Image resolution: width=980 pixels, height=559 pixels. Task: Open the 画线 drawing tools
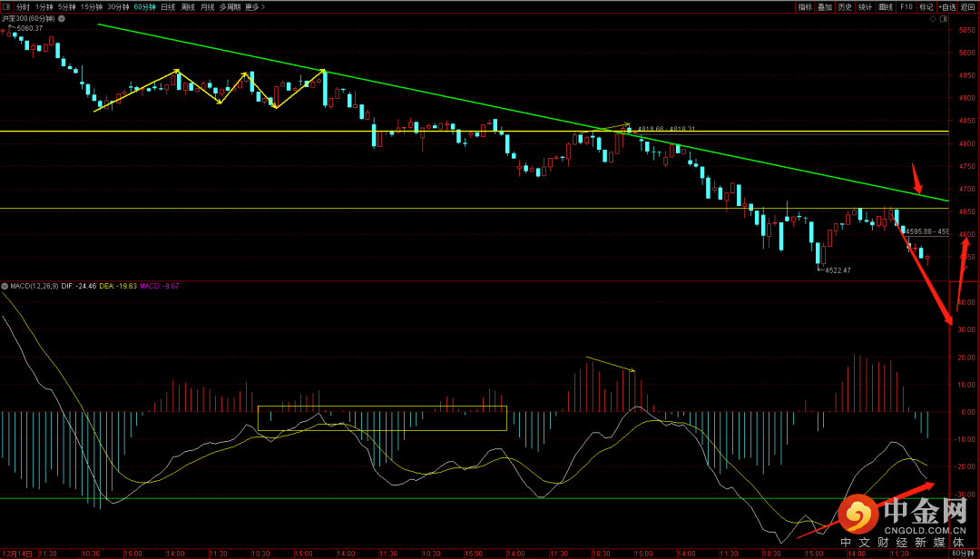(885, 6)
